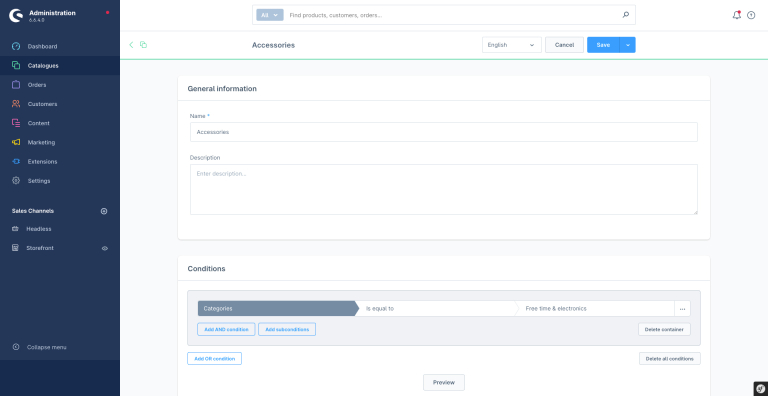Open the Catalogues sidebar icon
This screenshot has height=396, width=768.
click(x=16, y=66)
